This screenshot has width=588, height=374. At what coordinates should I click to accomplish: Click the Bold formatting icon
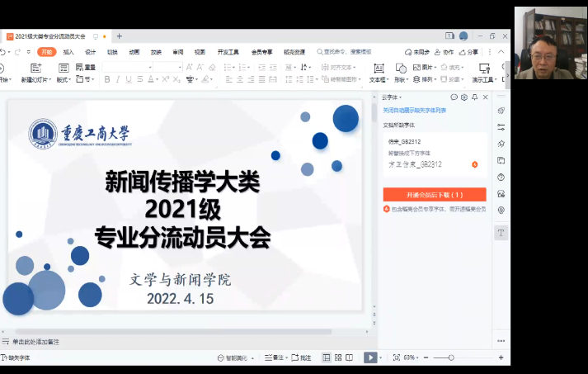[107, 80]
